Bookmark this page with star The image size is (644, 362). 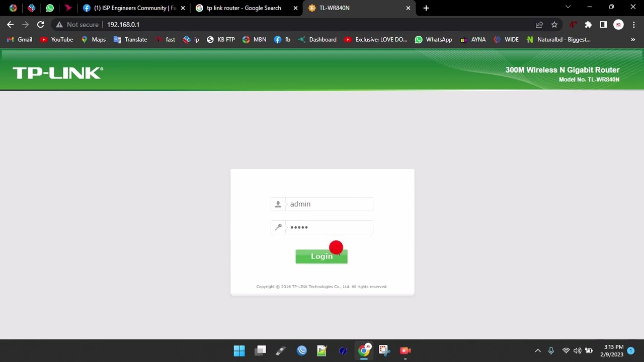click(554, 25)
